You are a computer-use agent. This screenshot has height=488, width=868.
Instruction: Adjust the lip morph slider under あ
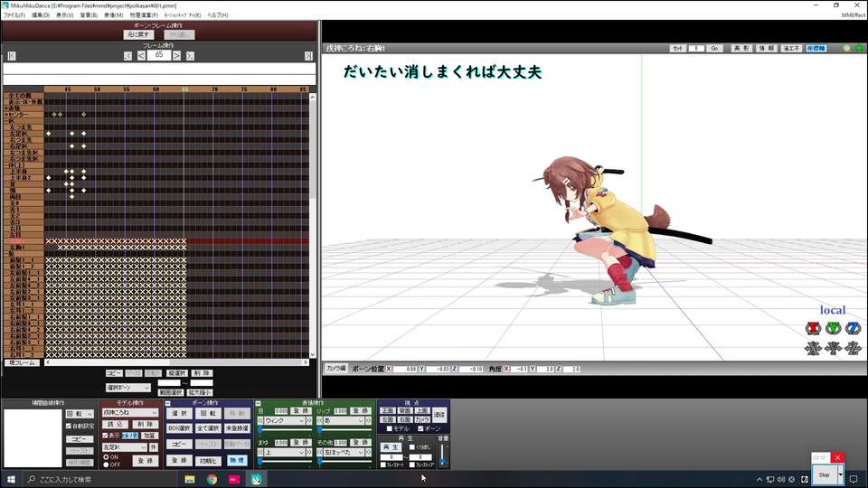point(344,429)
